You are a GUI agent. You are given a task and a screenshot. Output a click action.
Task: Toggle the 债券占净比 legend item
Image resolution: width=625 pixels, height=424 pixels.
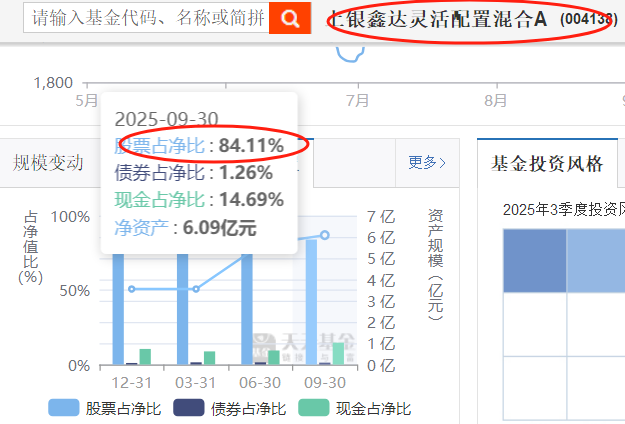pyautogui.click(x=230, y=408)
